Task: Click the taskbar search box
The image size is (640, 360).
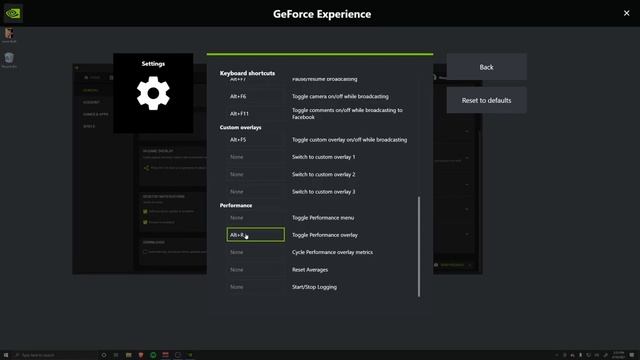Action: pyautogui.click(x=55, y=355)
